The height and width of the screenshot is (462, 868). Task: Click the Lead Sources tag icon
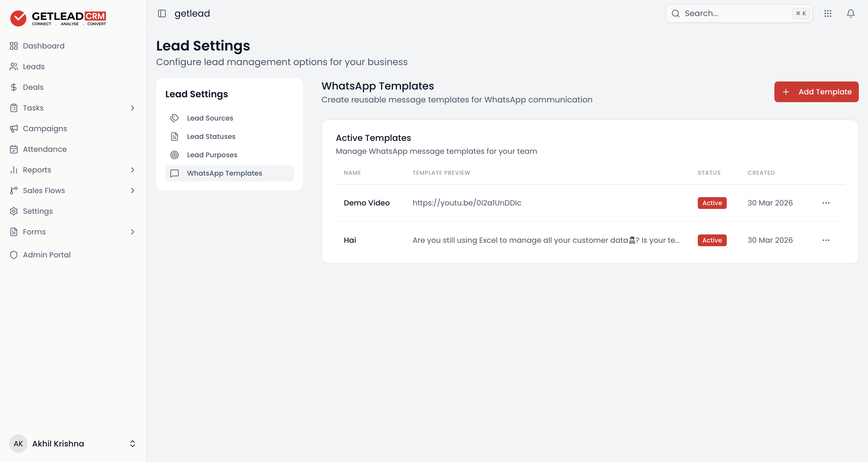(x=174, y=118)
